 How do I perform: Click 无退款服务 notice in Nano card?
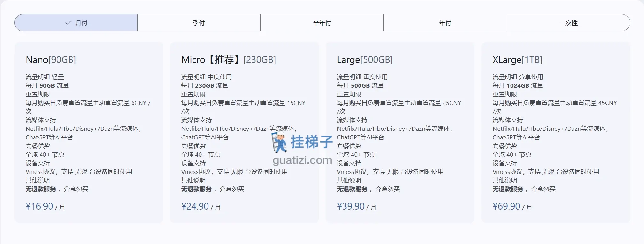click(x=41, y=189)
